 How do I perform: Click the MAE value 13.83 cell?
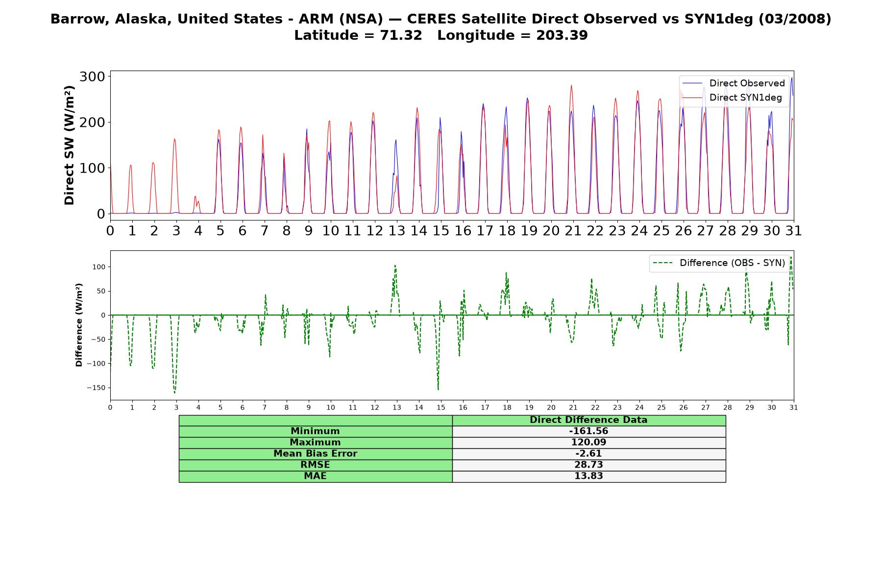pyautogui.click(x=589, y=476)
